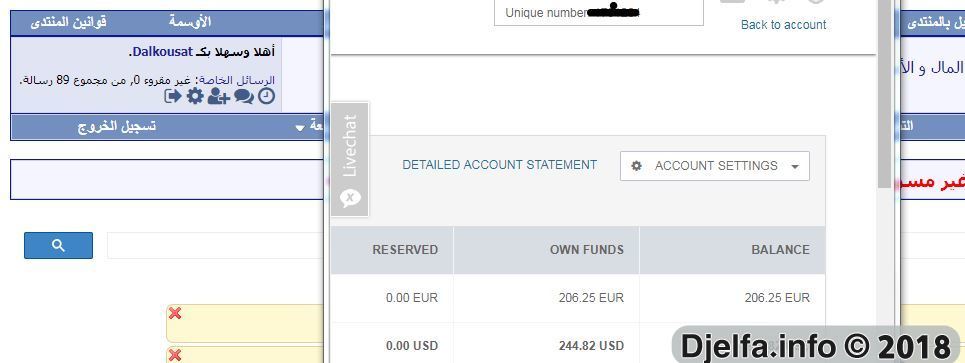Open the Livechat side tab
Image resolution: width=965 pixels, height=363 pixels.
[350, 146]
